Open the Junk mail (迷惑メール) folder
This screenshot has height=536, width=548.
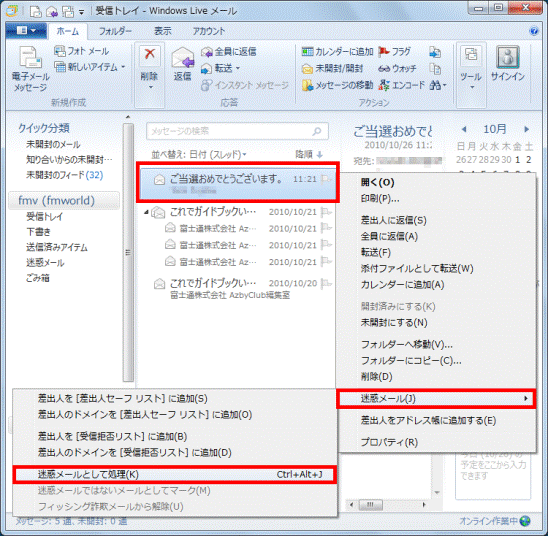click(x=45, y=262)
